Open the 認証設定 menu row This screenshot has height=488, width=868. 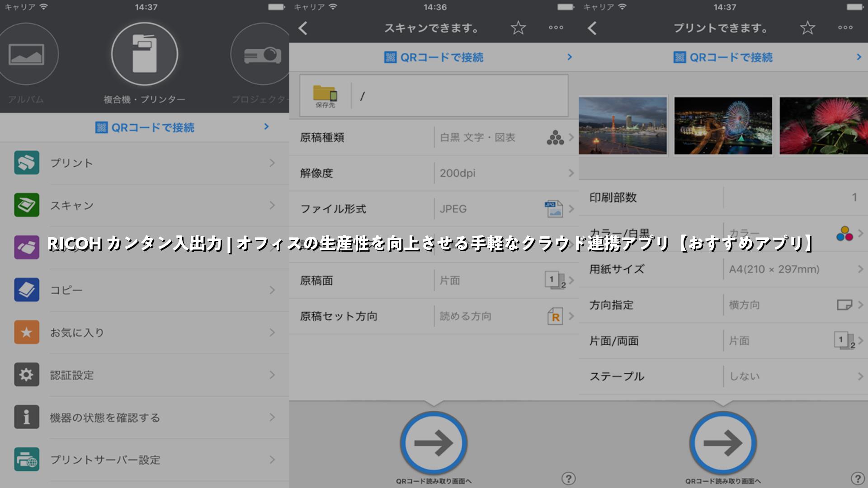click(x=145, y=375)
